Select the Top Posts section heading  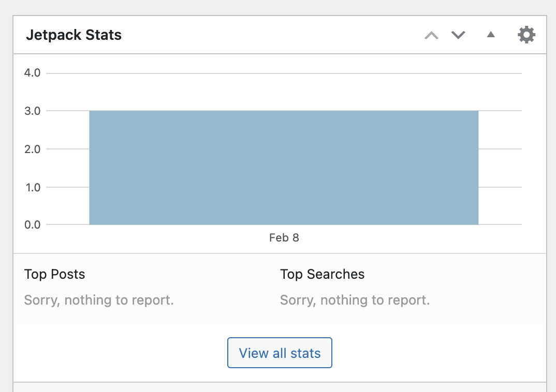(54, 274)
